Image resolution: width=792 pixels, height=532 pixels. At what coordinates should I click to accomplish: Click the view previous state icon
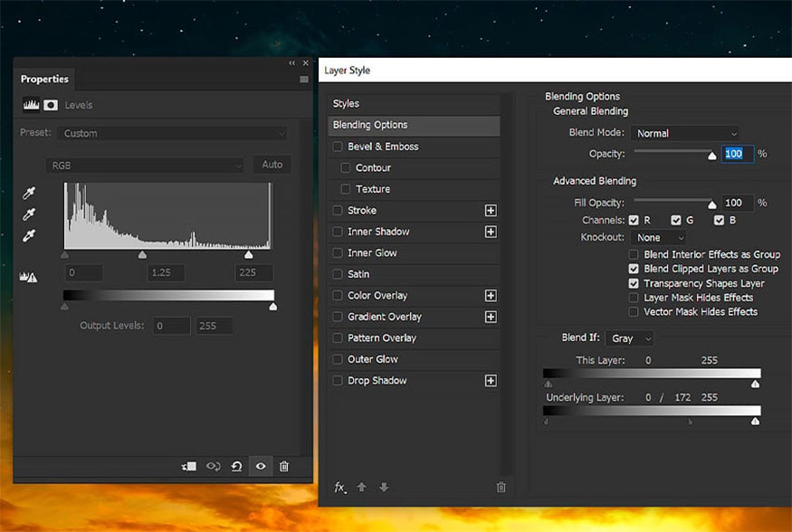pyautogui.click(x=213, y=466)
